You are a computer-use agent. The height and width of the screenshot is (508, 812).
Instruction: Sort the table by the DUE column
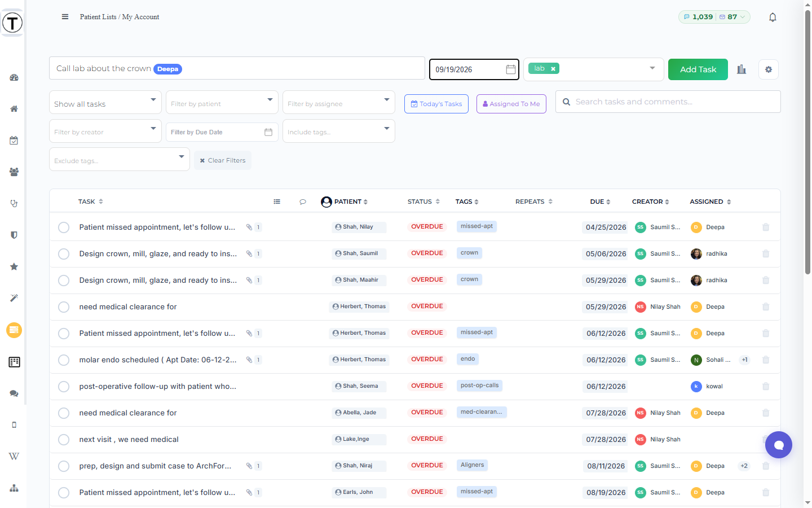[601, 202]
